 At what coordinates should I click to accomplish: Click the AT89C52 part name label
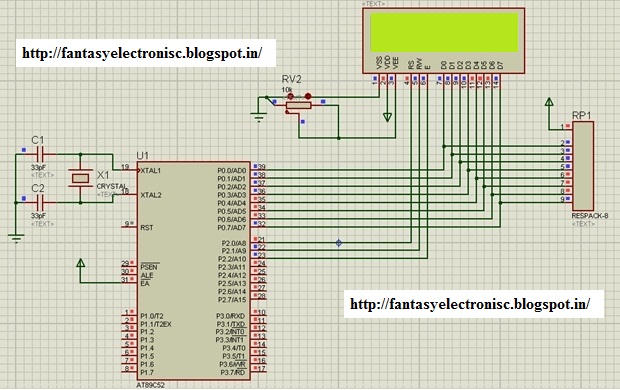[150, 385]
